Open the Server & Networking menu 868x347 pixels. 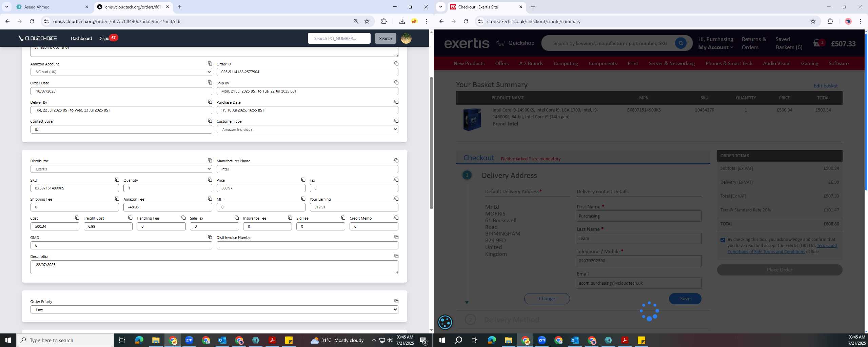pos(672,63)
